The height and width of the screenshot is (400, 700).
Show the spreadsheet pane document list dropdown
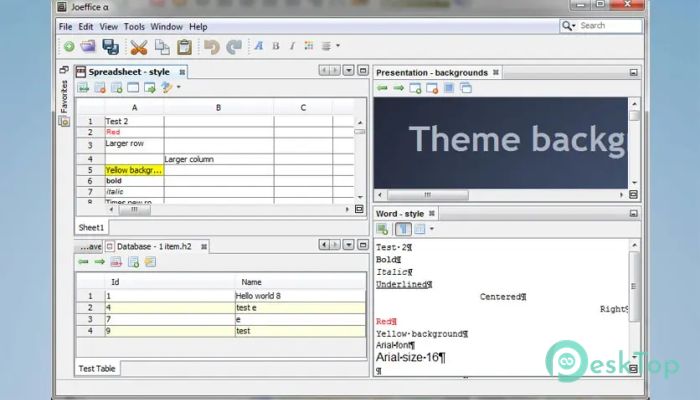pos(349,70)
